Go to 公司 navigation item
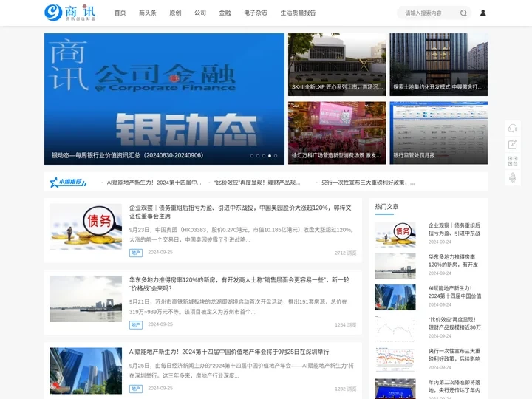The height and width of the screenshot is (399, 532). pos(200,13)
